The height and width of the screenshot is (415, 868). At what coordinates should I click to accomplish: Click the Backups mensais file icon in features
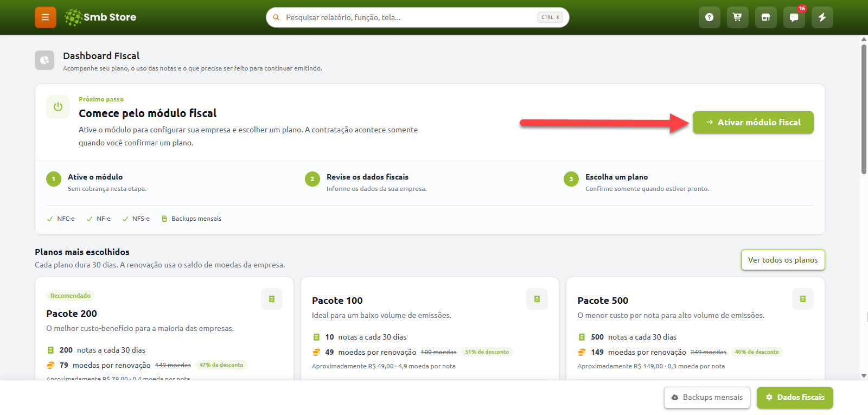click(x=164, y=219)
